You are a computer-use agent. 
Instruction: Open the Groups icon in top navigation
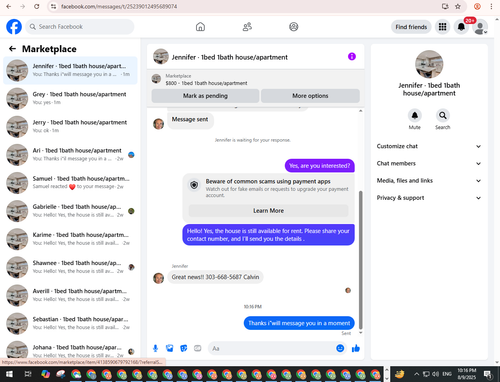tap(293, 27)
